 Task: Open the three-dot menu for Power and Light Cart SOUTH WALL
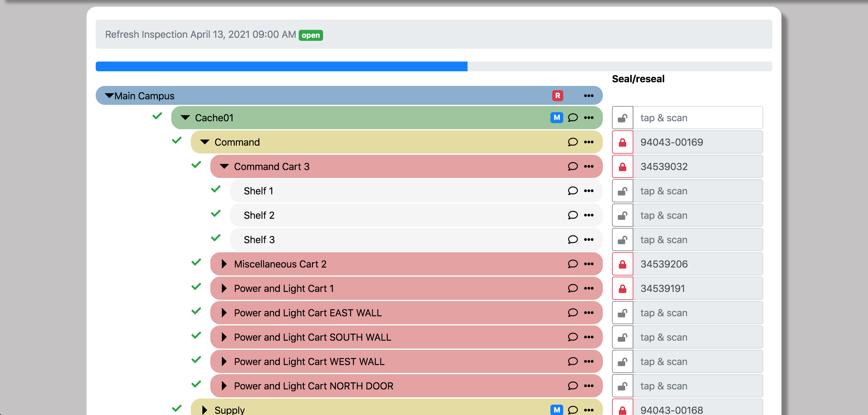[588, 337]
